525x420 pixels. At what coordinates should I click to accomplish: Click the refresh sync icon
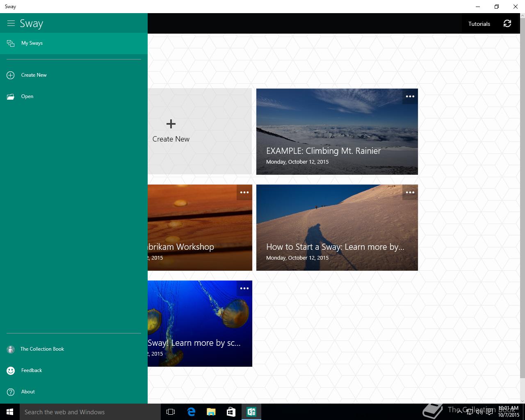(x=507, y=24)
